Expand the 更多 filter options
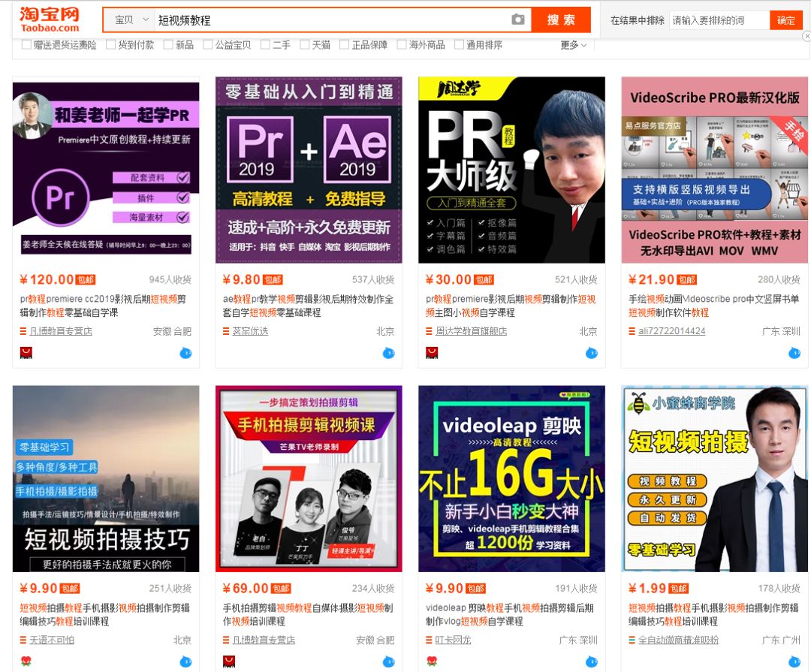This screenshot has width=811, height=672. pyautogui.click(x=574, y=45)
